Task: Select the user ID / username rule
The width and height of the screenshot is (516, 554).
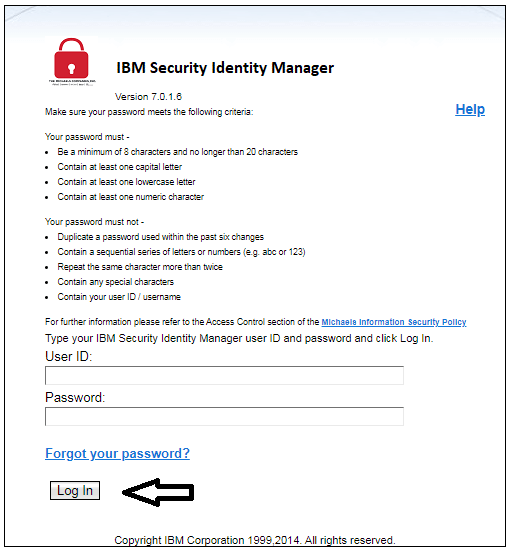Action: pyautogui.click(x=119, y=297)
